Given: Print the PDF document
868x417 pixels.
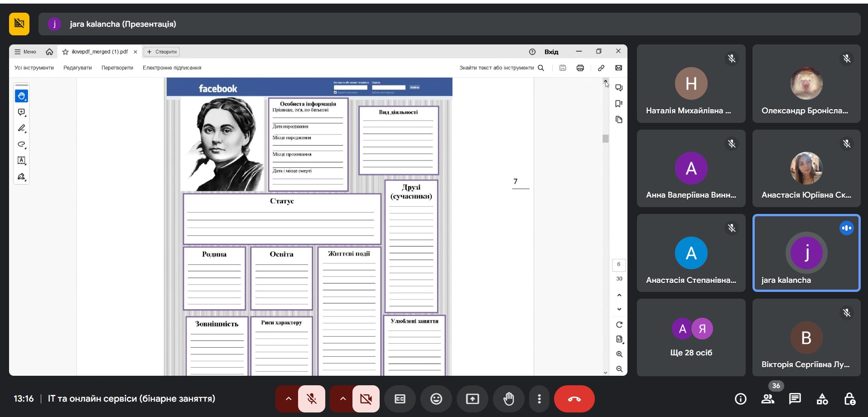Looking at the screenshot, I should click(580, 68).
